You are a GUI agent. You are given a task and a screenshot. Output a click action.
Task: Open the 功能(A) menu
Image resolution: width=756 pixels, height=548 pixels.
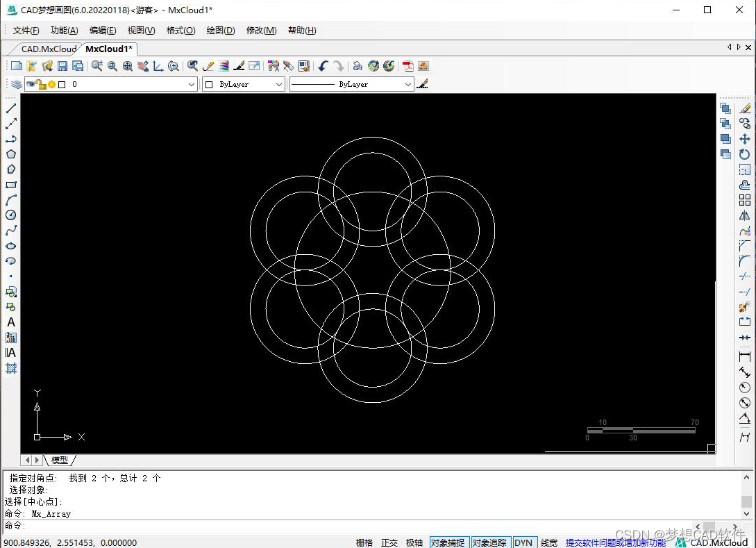[64, 31]
